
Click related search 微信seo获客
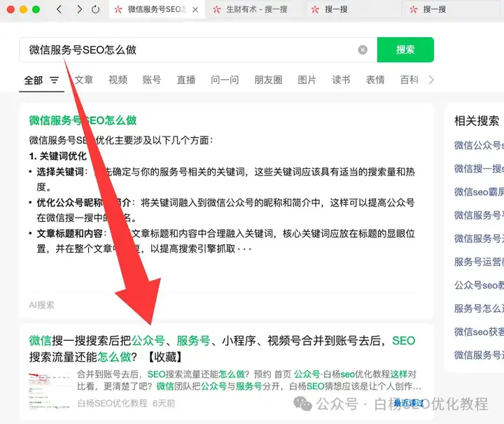click(x=479, y=332)
